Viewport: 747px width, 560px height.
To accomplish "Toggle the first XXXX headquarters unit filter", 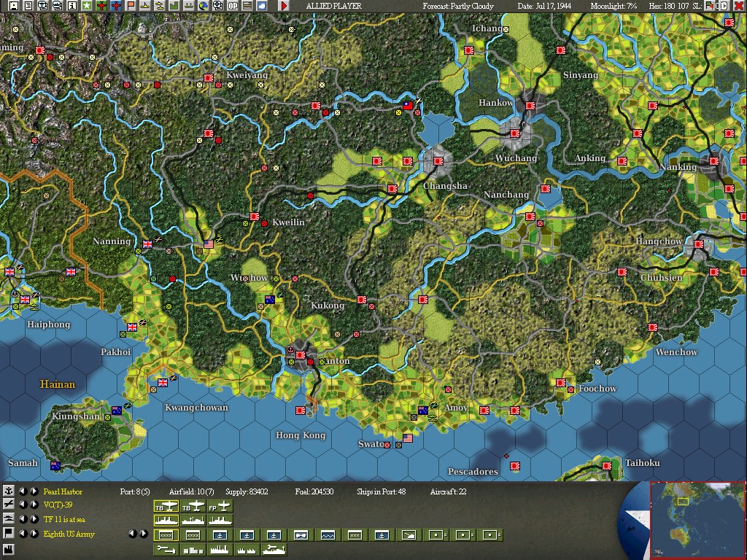I will coord(166,535).
